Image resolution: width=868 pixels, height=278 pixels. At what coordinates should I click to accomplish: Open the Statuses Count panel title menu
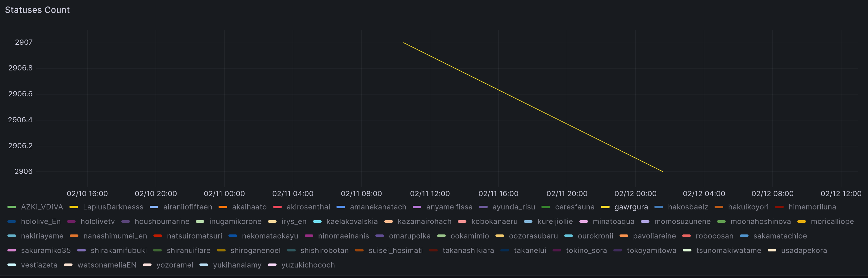click(x=37, y=10)
